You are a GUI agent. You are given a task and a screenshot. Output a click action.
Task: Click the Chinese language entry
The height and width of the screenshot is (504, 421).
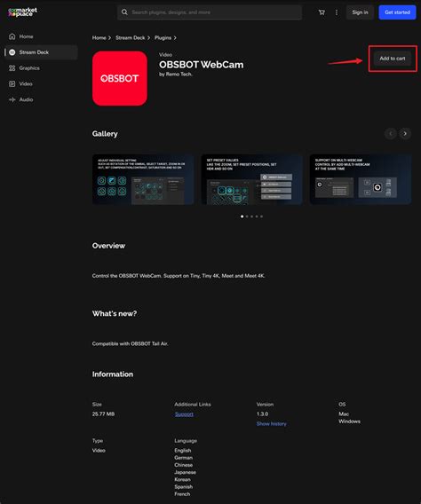tap(184, 465)
